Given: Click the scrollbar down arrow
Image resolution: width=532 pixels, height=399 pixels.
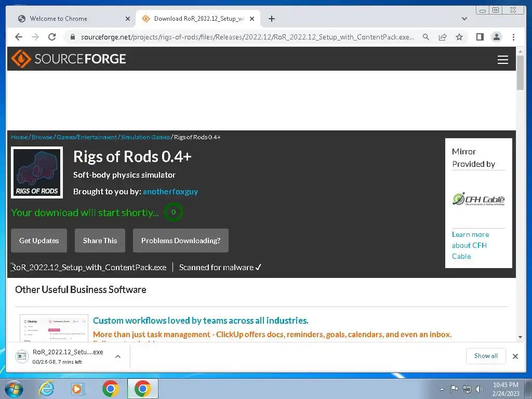Looking at the screenshot, I should coord(520,337).
